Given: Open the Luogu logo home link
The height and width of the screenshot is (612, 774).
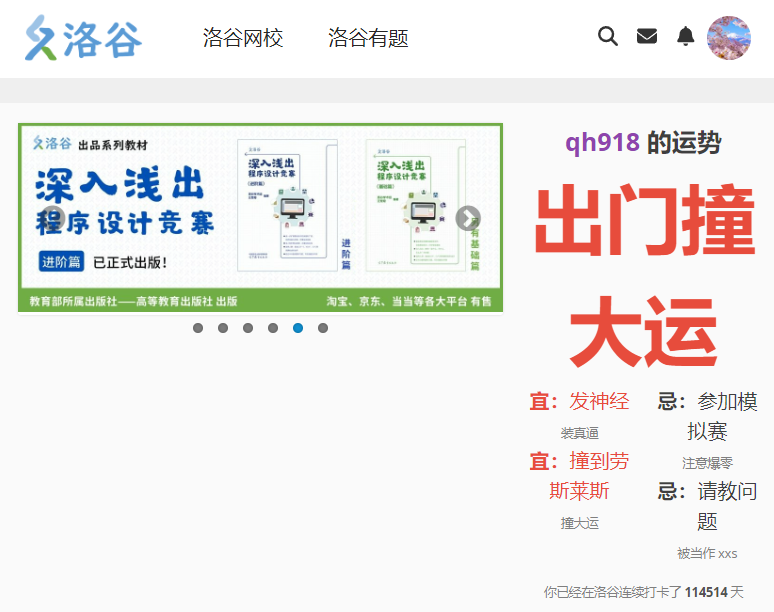Looking at the screenshot, I should coord(83,38).
